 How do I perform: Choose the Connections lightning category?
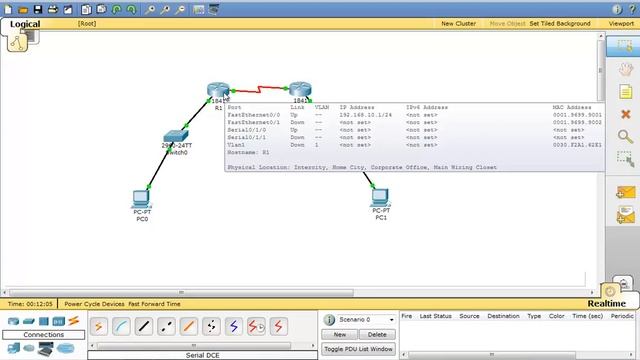click(74, 321)
